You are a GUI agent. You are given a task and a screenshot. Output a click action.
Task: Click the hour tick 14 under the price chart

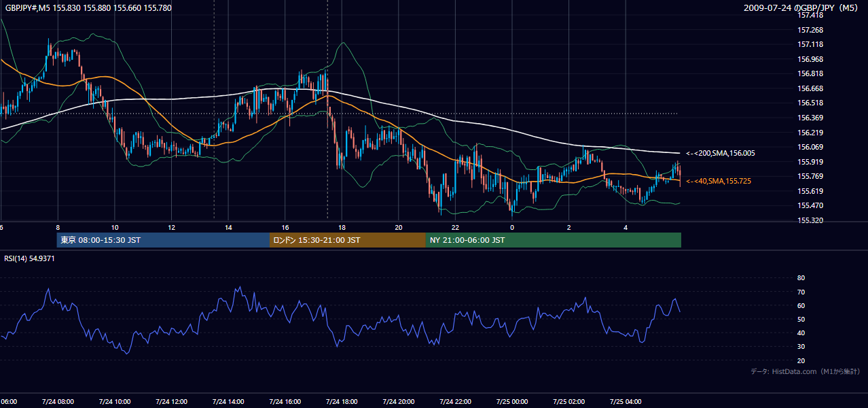click(x=228, y=227)
